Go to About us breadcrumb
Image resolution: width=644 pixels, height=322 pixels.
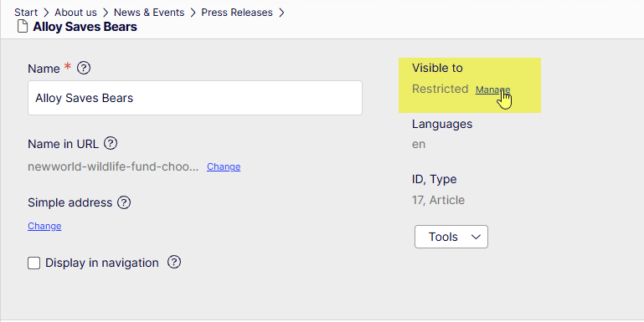pos(75,13)
